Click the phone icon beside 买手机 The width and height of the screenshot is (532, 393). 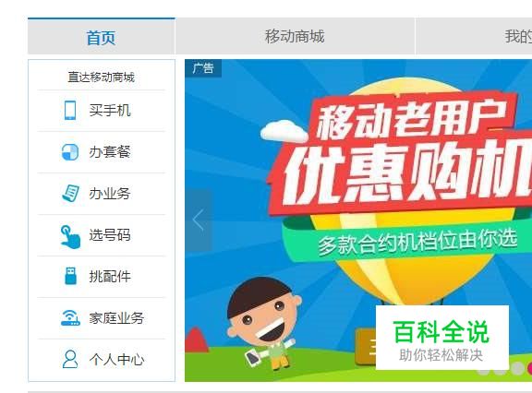click(70, 110)
